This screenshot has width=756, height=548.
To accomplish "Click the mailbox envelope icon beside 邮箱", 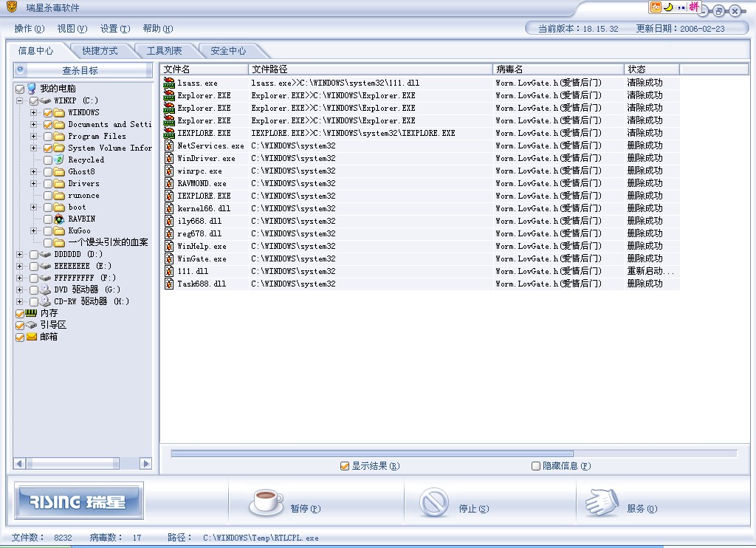I will (x=31, y=337).
